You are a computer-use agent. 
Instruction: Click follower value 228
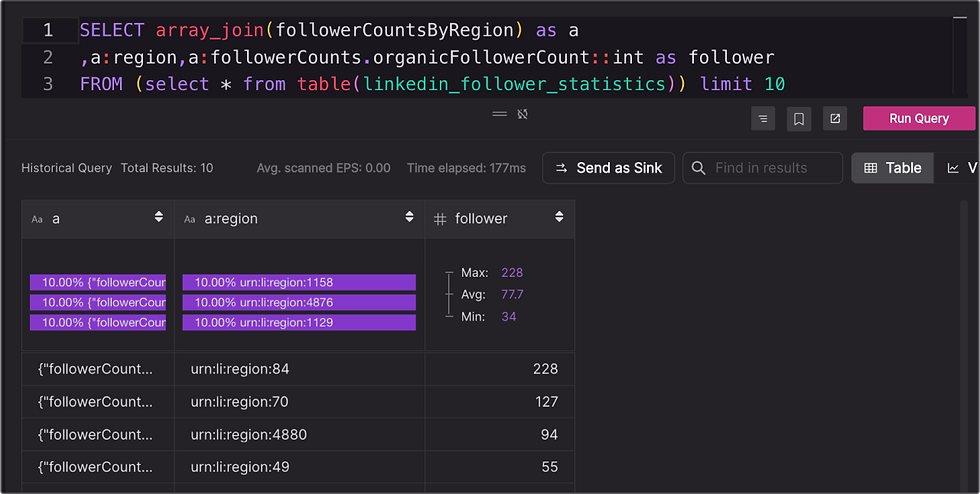(545, 369)
